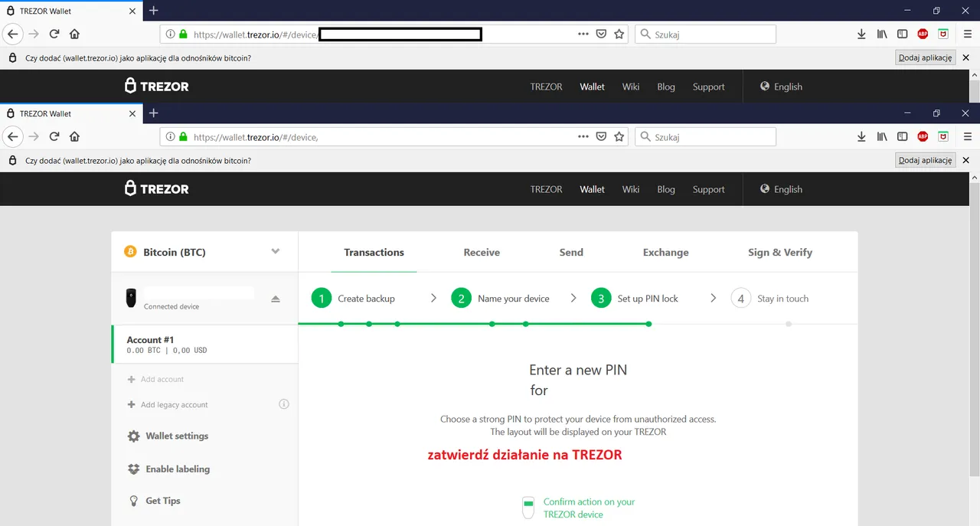The height and width of the screenshot is (526, 980).
Task: Open the Library icon in lower window toolbar
Action: (882, 137)
